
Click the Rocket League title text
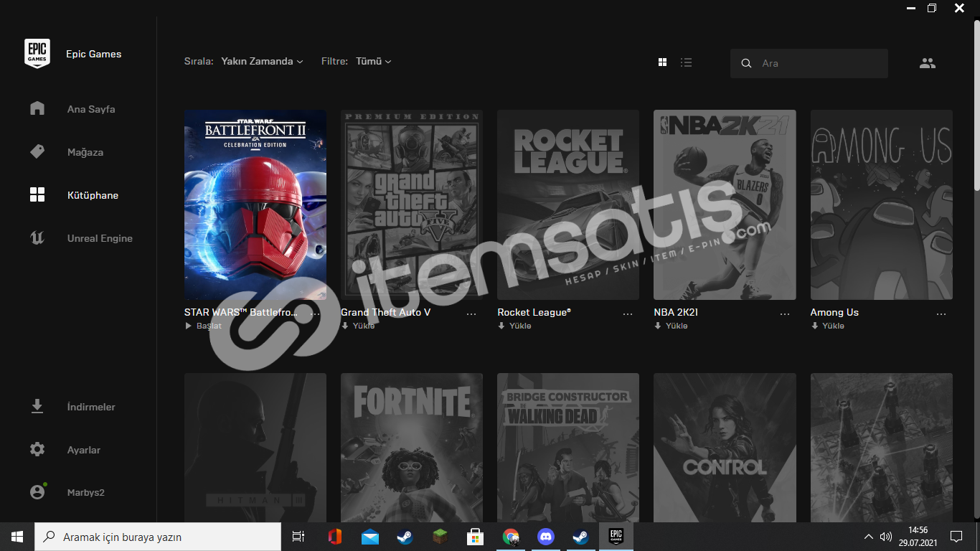point(534,312)
